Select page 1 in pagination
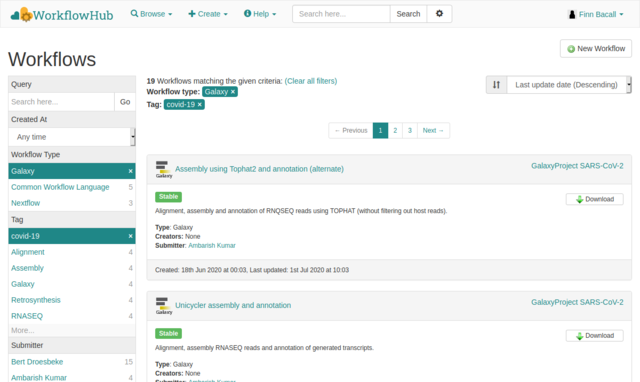Viewport: 640px width, 382px height. (x=380, y=131)
